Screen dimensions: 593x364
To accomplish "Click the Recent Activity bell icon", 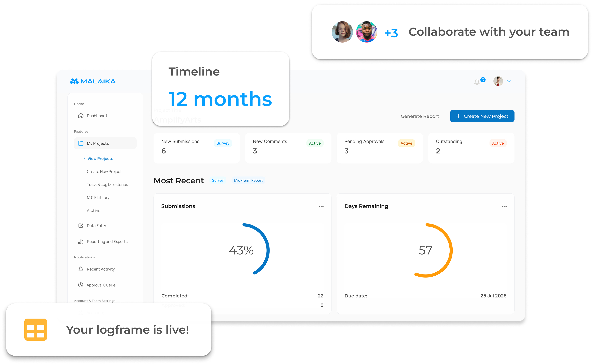I will click(81, 269).
